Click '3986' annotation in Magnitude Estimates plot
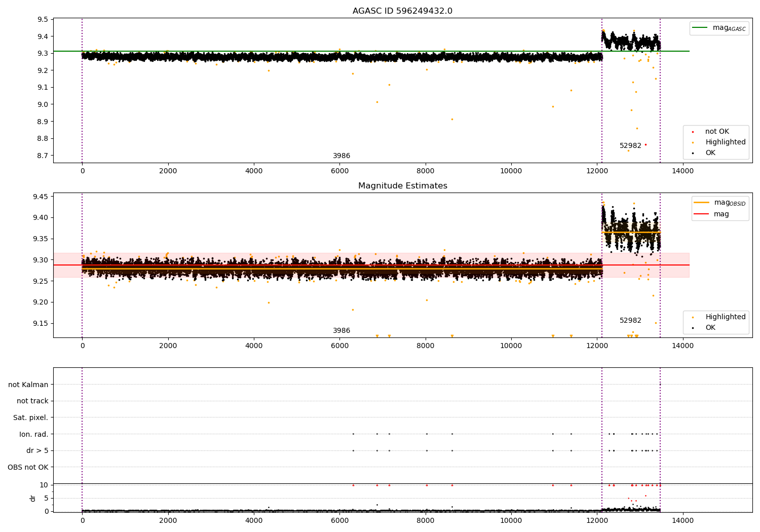This screenshot has height=532, width=760. (341, 331)
